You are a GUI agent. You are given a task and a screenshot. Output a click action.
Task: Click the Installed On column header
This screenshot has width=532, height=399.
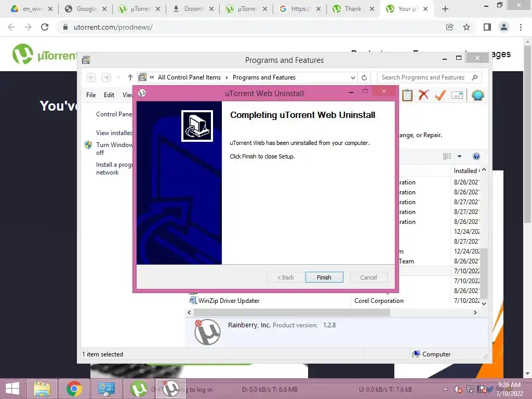coord(466,170)
